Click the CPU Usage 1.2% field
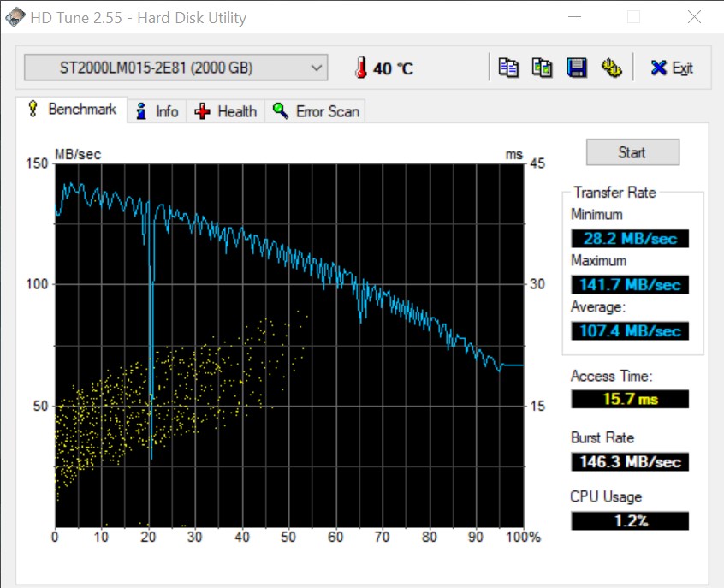This screenshot has width=724, height=588. pyautogui.click(x=629, y=520)
